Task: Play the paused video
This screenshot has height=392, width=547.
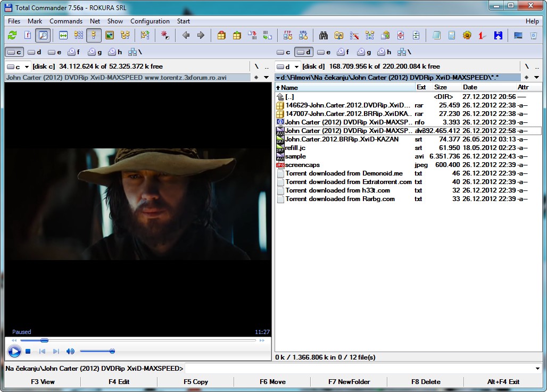Action: (14, 351)
